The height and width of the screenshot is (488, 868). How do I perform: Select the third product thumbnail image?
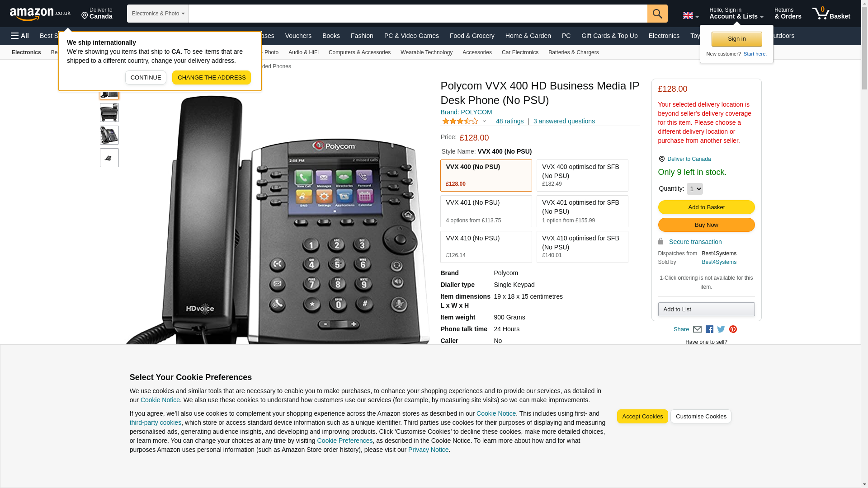click(109, 135)
